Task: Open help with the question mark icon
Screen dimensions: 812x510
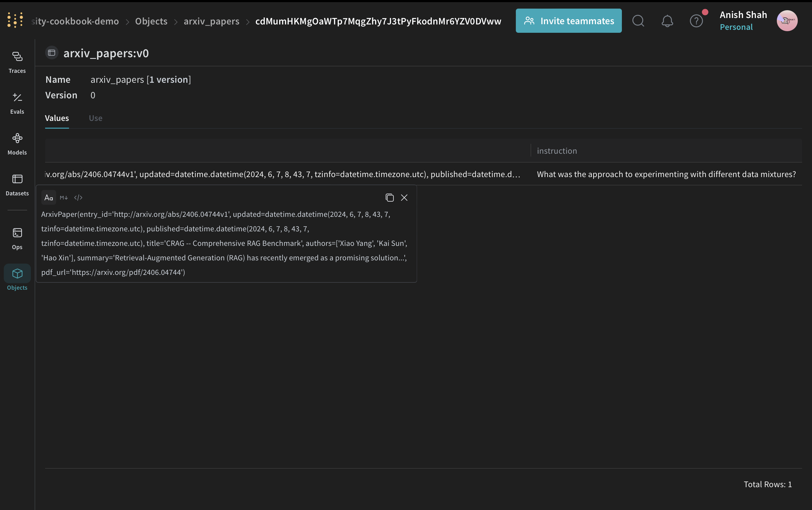Action: 696,21
